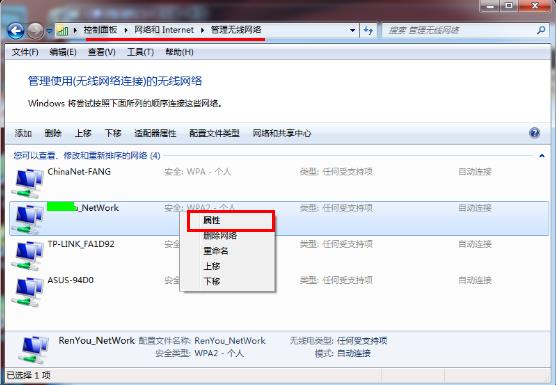Click 类型: 任何受支持项 in ChinaNet-FANG row
The height and width of the screenshot is (385, 556).
tap(336, 172)
